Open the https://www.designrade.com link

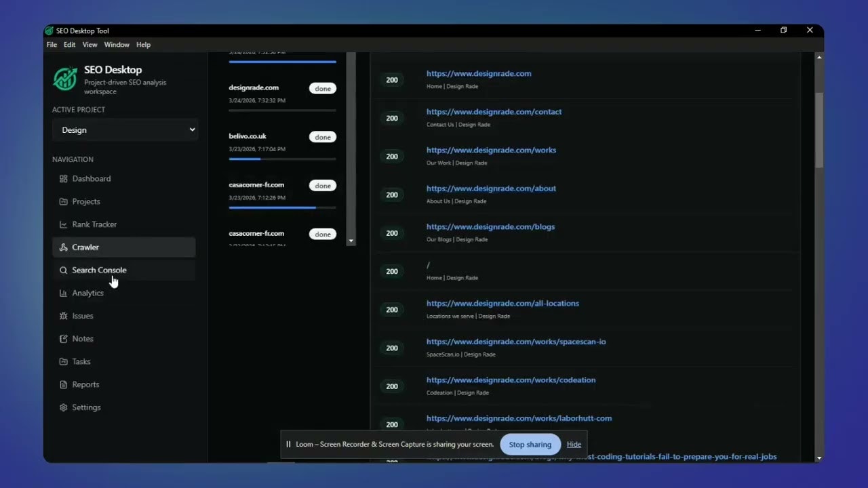coord(479,73)
